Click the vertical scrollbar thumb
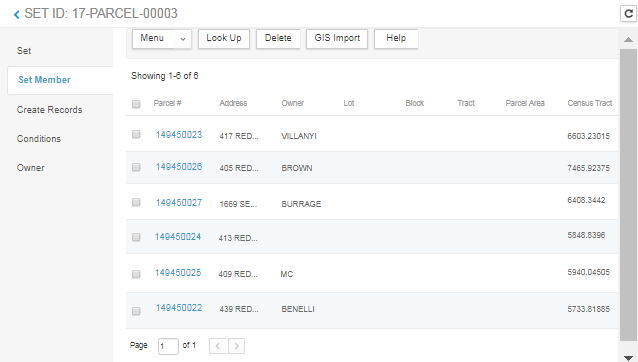 coord(628,194)
